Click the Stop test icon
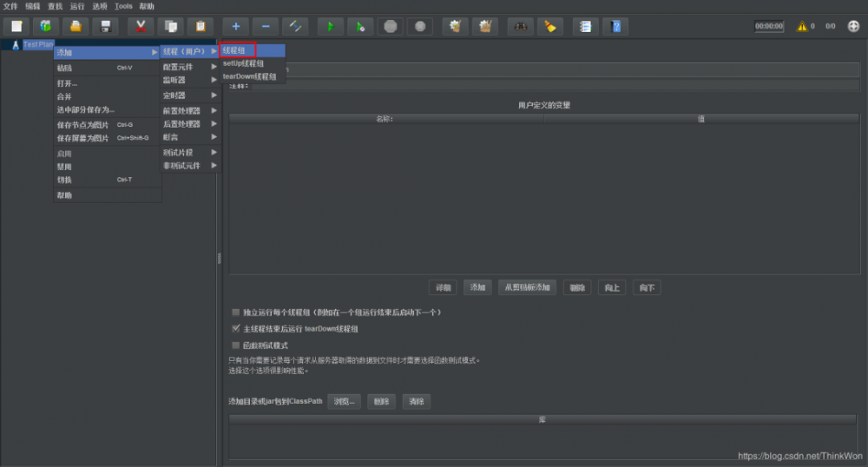This screenshot has width=868, height=467. click(391, 26)
